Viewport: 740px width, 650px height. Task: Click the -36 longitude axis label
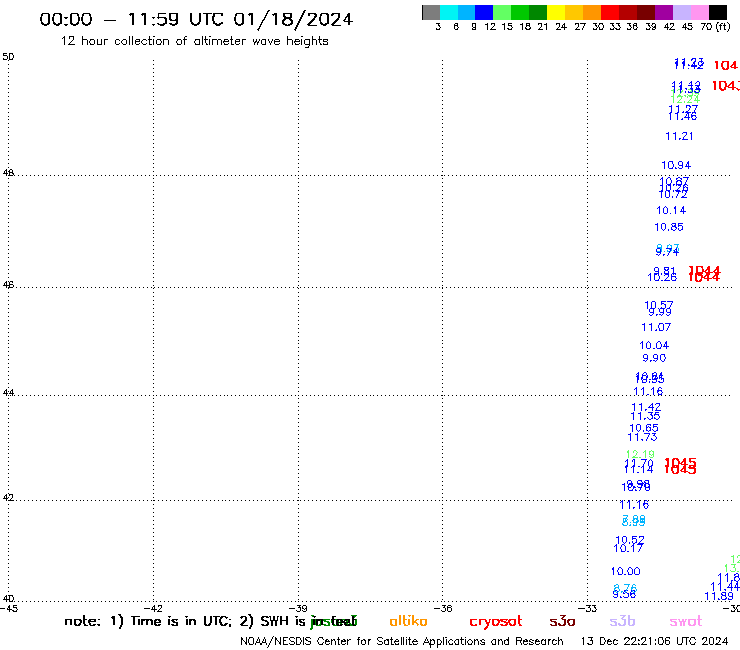[444, 608]
